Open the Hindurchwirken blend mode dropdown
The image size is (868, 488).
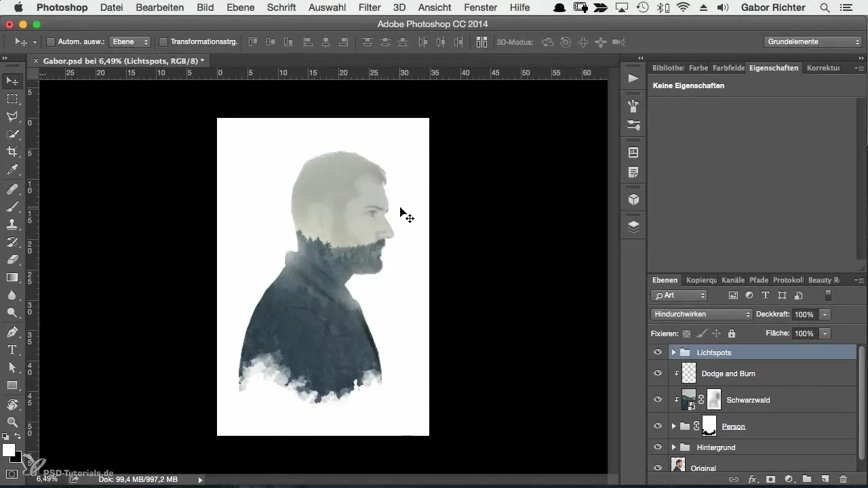tap(701, 314)
